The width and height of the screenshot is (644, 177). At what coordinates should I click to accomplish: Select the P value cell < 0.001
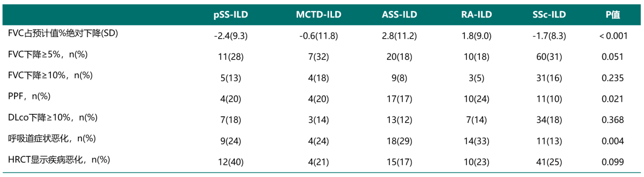coord(613,36)
